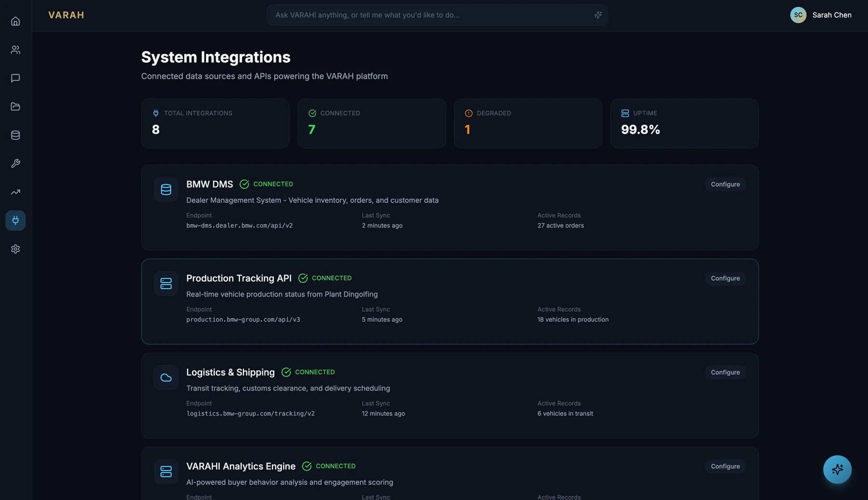Open the chat message icon in sidebar

[15, 78]
